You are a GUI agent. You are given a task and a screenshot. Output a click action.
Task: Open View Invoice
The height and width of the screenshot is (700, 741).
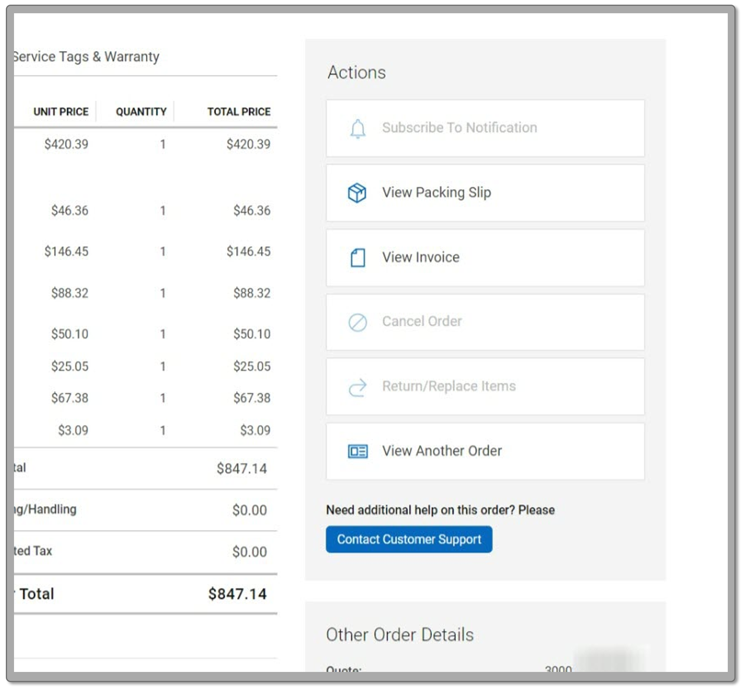click(485, 257)
